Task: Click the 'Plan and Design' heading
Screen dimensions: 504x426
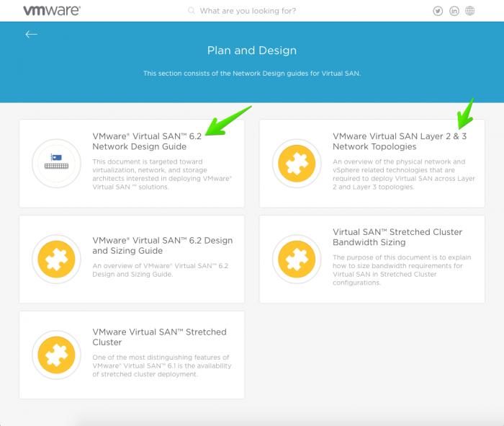Action: point(252,50)
